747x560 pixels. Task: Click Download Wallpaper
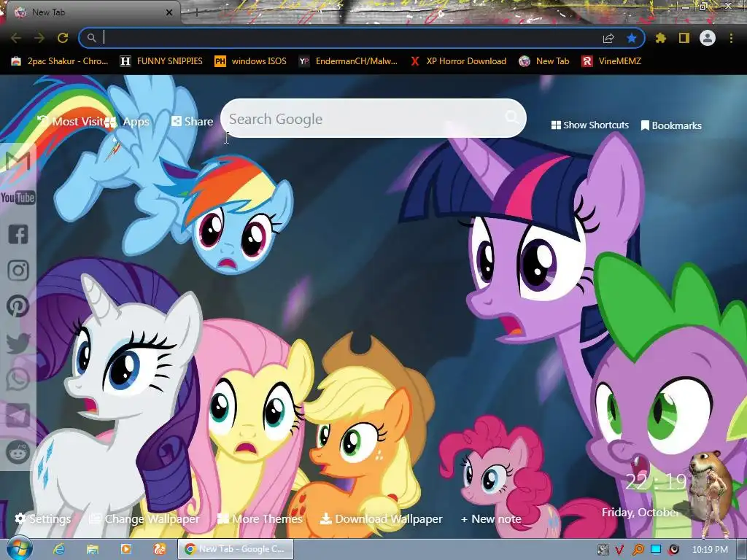tap(382, 518)
